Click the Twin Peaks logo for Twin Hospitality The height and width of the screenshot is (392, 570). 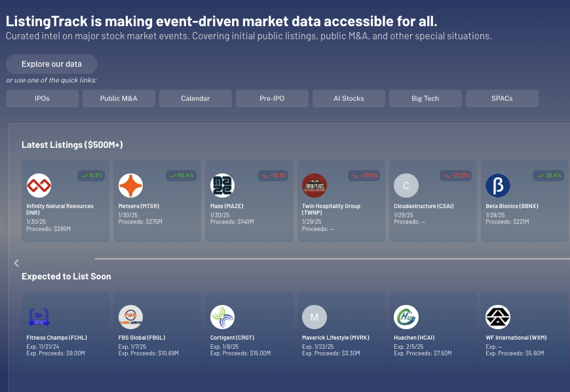pos(314,185)
